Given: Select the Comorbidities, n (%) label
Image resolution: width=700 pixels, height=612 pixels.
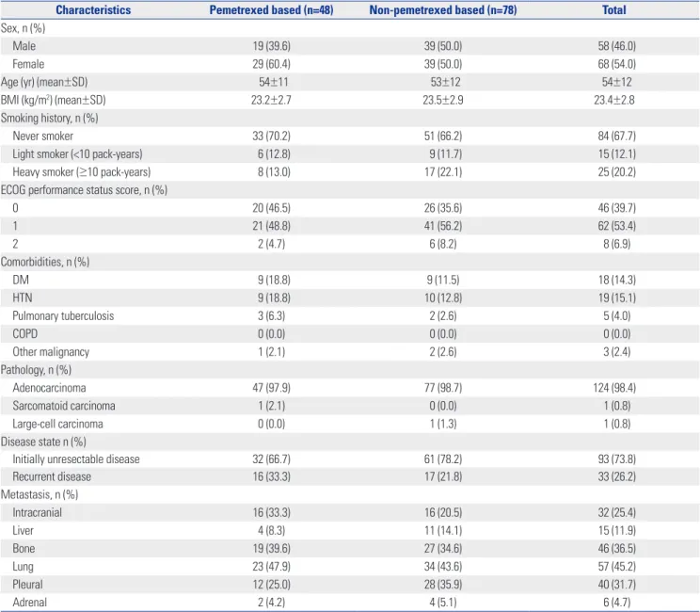Looking at the screenshot, I should pyautogui.click(x=45, y=262).
